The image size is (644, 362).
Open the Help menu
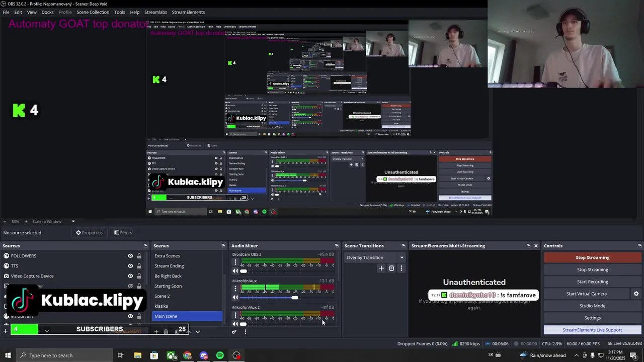(x=135, y=12)
